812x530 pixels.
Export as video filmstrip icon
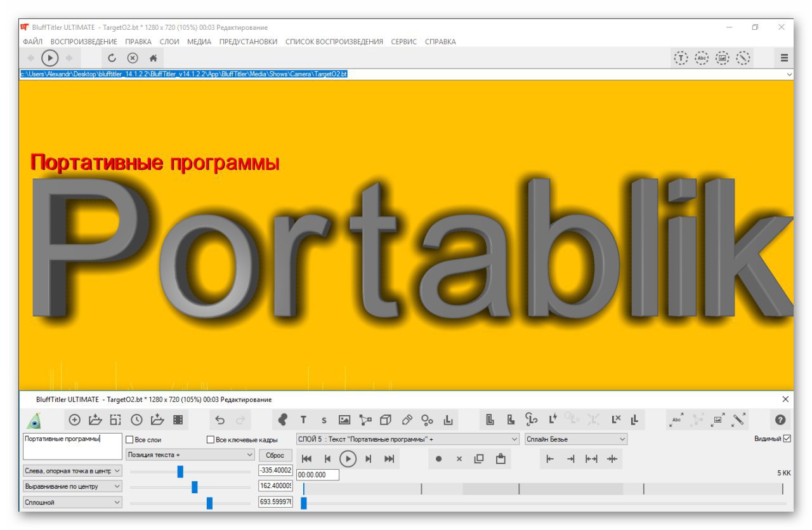coord(178,420)
